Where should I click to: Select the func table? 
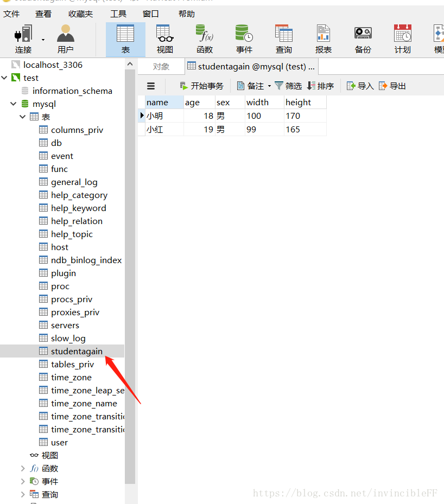(60, 169)
